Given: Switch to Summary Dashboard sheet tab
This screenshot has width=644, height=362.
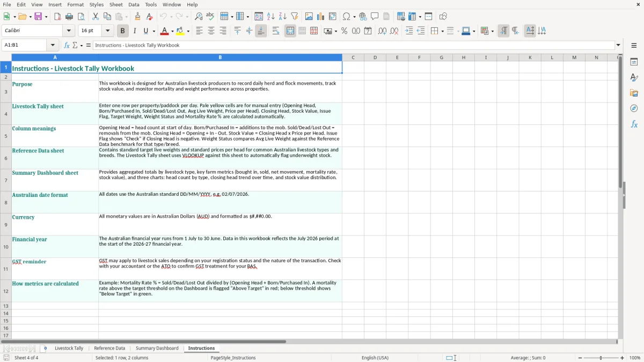Looking at the screenshot, I should [157, 348].
